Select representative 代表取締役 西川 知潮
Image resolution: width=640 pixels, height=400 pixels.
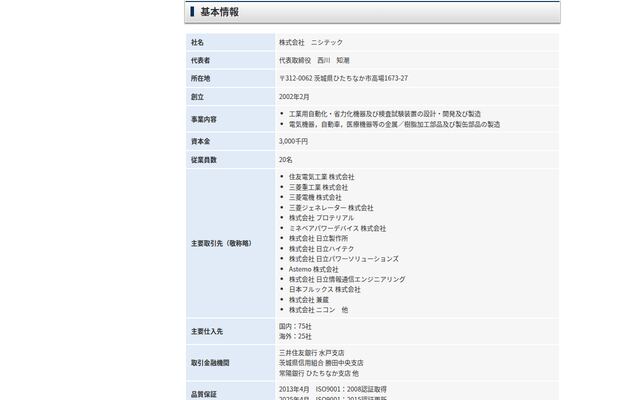pos(314,60)
